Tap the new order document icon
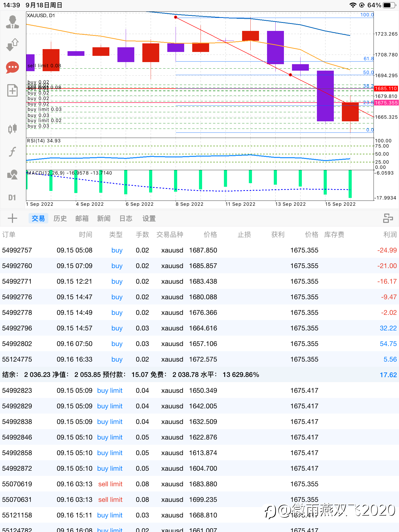Image resolution: width=399 pixels, height=532 pixels. pos(12,91)
